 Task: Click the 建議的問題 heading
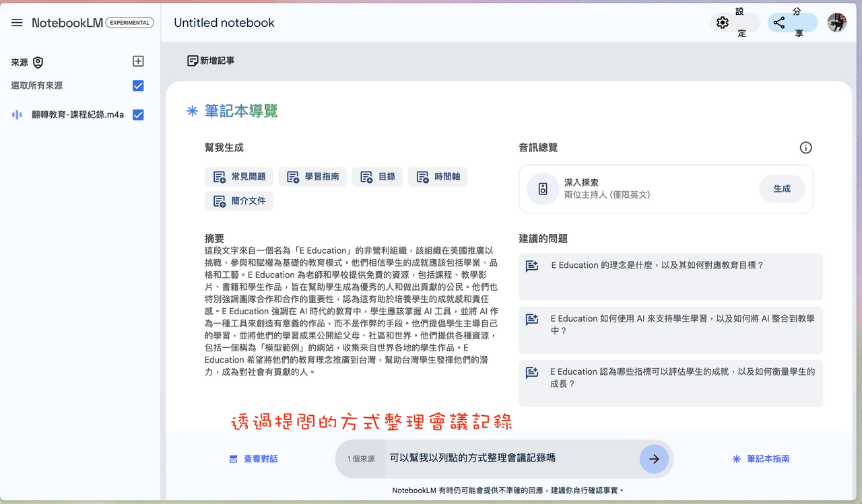click(x=543, y=239)
